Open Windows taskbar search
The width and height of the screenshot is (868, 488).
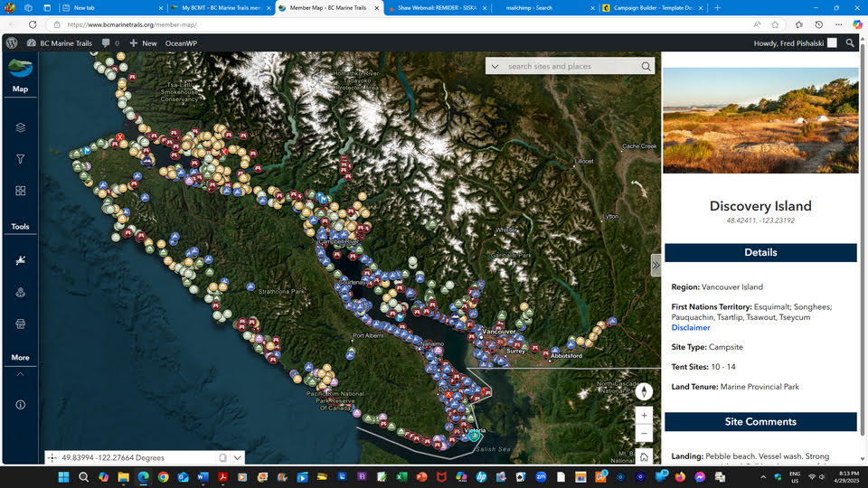coord(83,476)
